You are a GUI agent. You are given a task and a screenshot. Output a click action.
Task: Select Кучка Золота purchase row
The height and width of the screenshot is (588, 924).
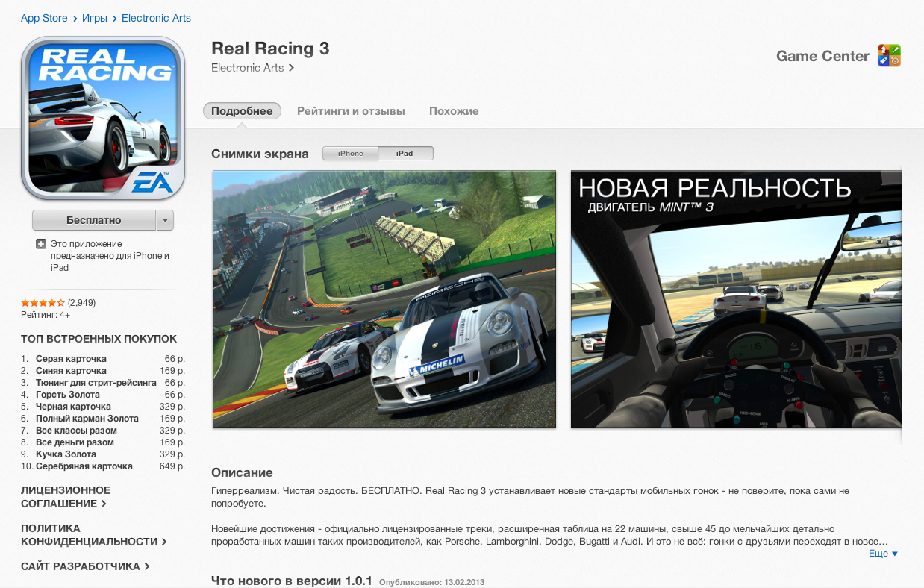(103, 454)
